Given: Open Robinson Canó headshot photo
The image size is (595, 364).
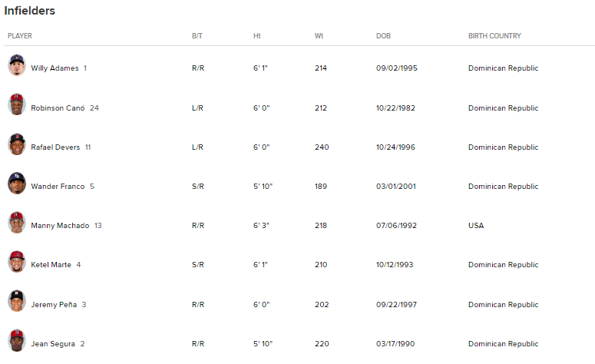Looking at the screenshot, I should (17, 104).
